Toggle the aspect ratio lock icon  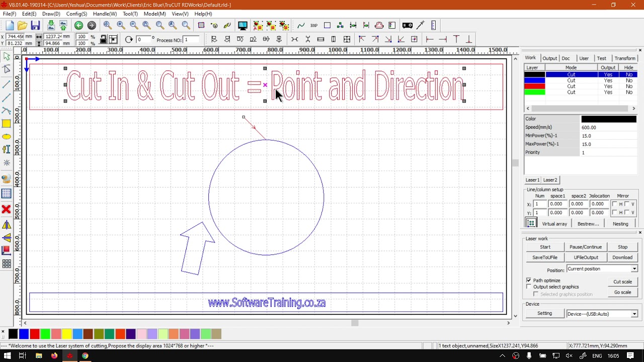pyautogui.click(x=103, y=39)
